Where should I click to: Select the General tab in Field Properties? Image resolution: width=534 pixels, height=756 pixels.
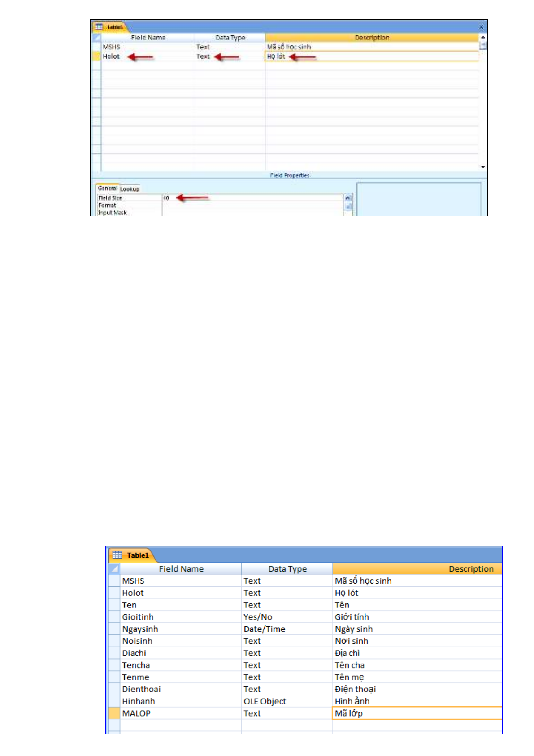(107, 188)
